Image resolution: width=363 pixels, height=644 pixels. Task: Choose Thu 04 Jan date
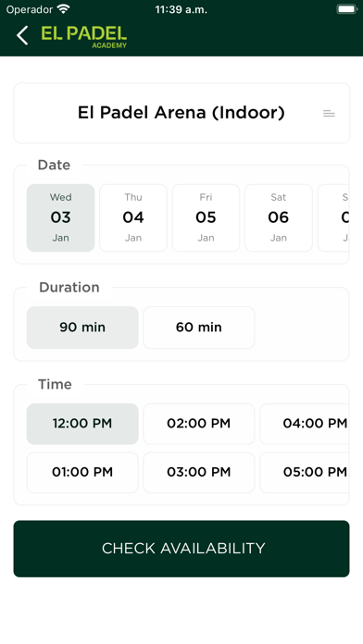pos(133,217)
